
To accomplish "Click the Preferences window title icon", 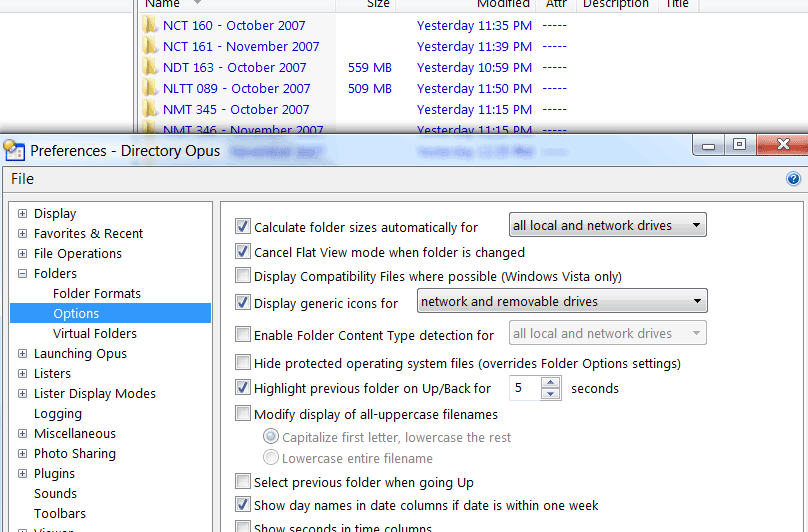I will 14,151.
